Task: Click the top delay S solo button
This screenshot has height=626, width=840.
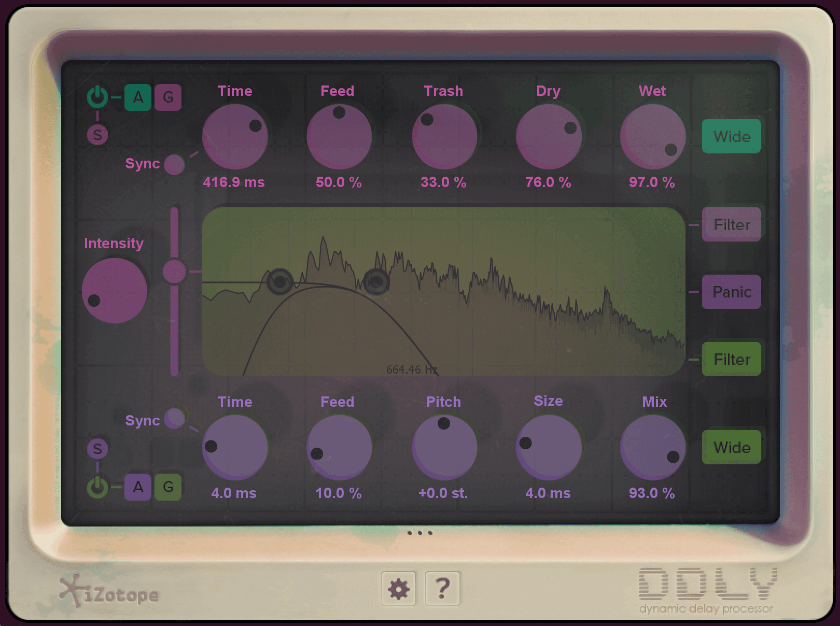Action: pos(97,135)
